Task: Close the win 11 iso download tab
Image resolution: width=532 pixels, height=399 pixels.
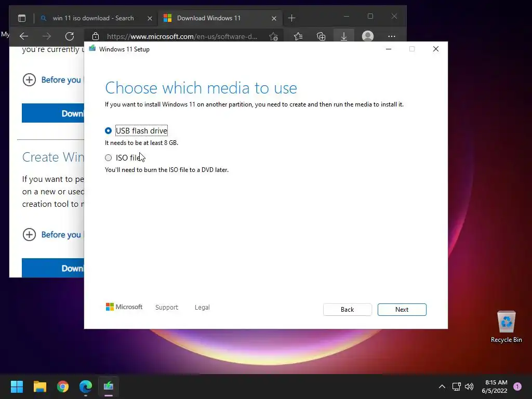Action: coord(150,18)
